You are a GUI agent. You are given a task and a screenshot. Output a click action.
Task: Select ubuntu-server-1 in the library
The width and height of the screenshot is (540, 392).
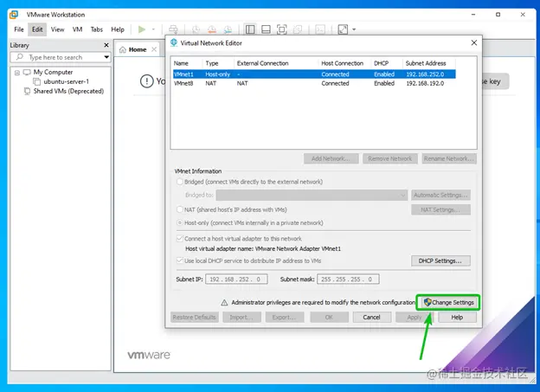coord(66,81)
